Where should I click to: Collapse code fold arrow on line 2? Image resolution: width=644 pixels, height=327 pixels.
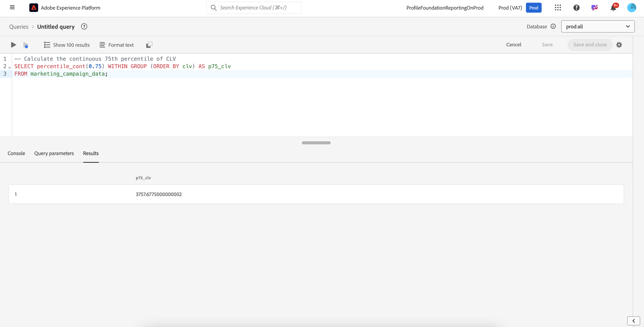click(10, 67)
